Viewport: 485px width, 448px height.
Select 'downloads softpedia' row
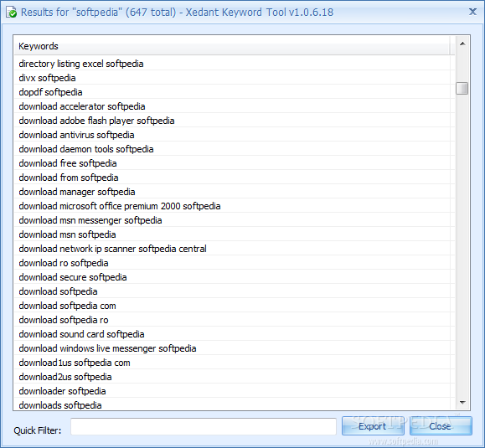pyautogui.click(x=235, y=404)
